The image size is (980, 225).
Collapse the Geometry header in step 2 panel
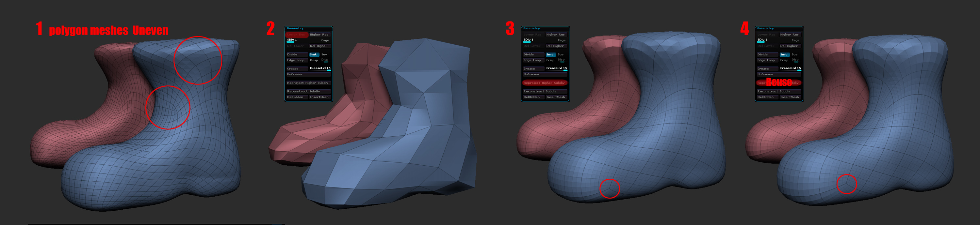295,28
